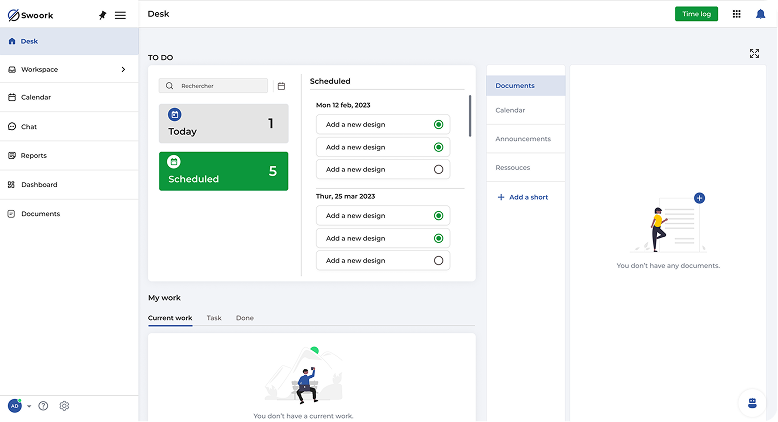Click the Scheduled list heading

click(x=330, y=81)
